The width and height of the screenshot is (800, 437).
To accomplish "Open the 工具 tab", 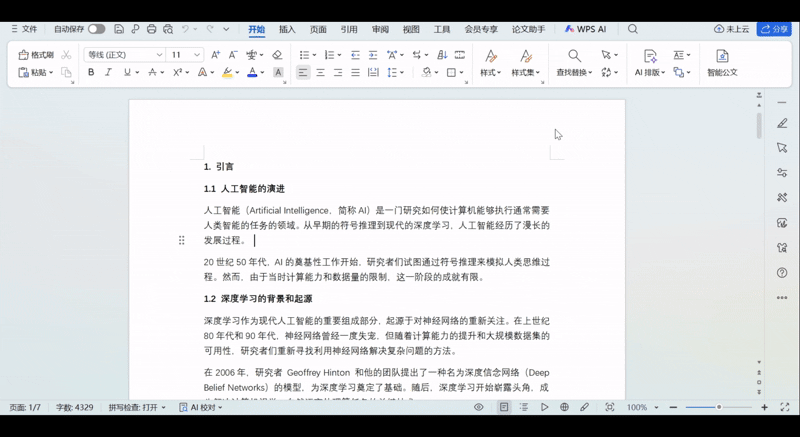I will [442, 30].
